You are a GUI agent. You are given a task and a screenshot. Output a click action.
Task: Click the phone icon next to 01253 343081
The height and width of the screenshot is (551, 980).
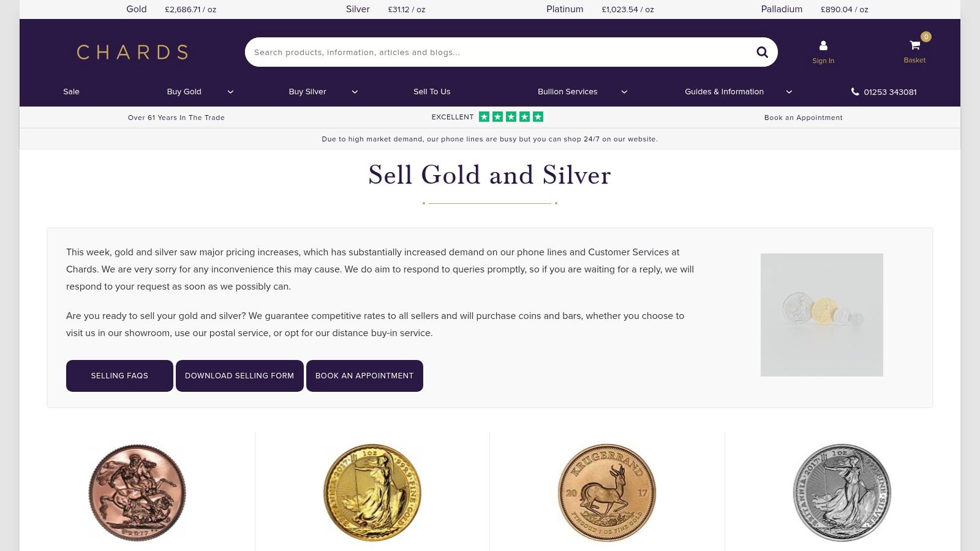(x=854, y=91)
